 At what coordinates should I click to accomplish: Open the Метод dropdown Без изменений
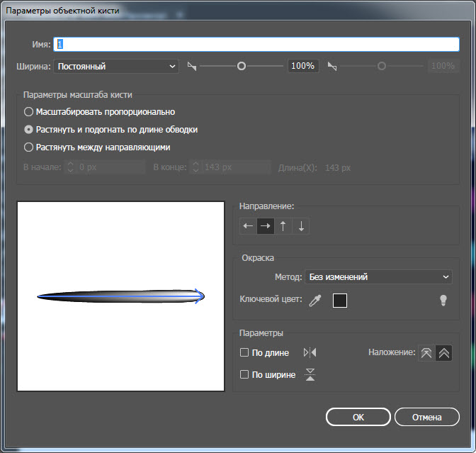(378, 276)
